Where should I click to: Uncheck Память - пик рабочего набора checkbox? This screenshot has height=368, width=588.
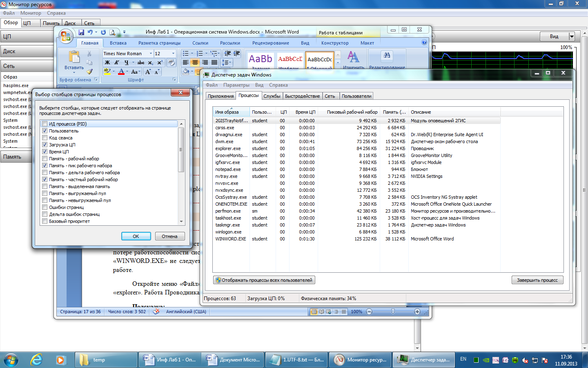[45, 166]
